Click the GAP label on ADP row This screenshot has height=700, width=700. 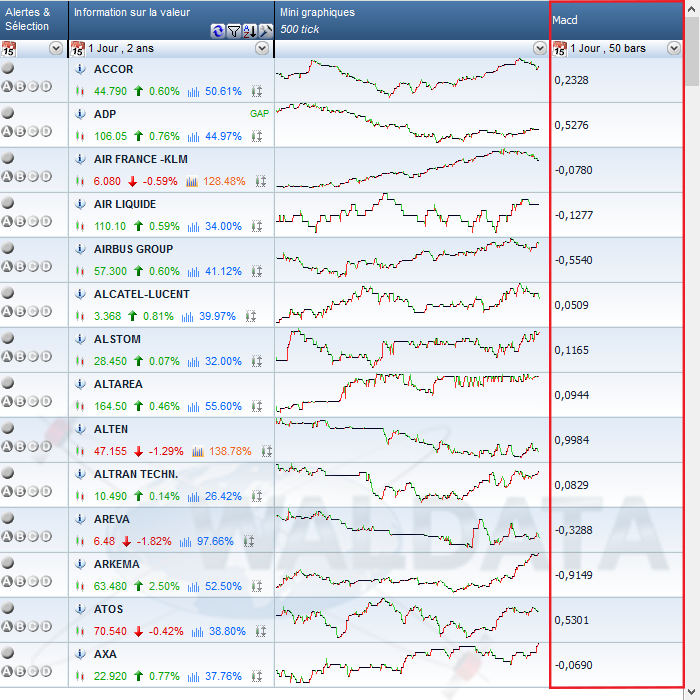259,114
